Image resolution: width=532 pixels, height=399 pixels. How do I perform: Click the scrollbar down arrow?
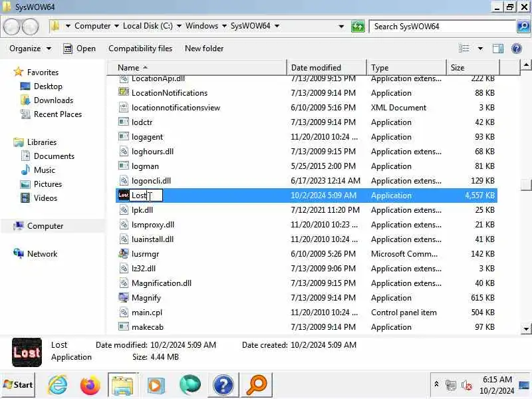pyautogui.click(x=526, y=329)
